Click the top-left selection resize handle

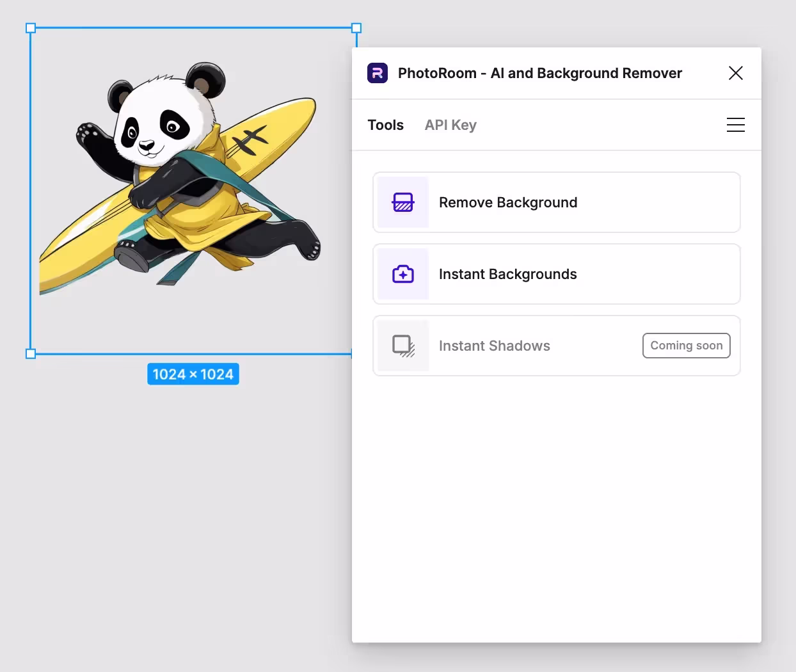point(31,28)
